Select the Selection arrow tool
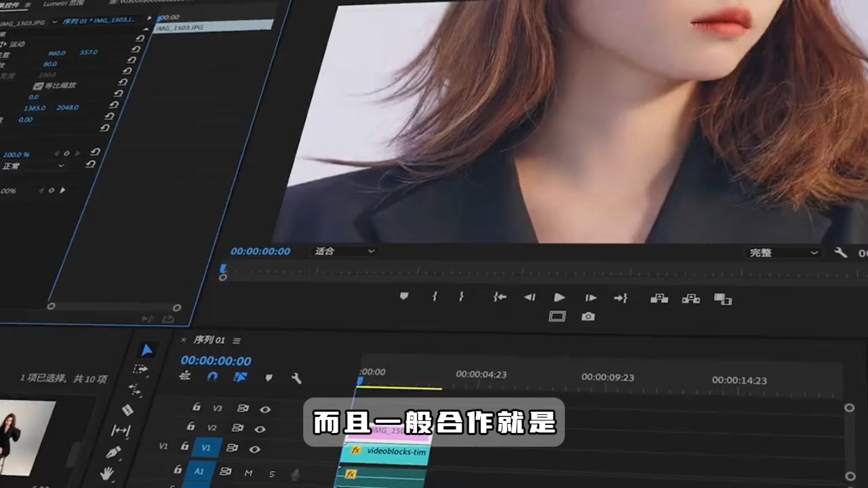The width and height of the screenshot is (868, 488). pos(146,350)
